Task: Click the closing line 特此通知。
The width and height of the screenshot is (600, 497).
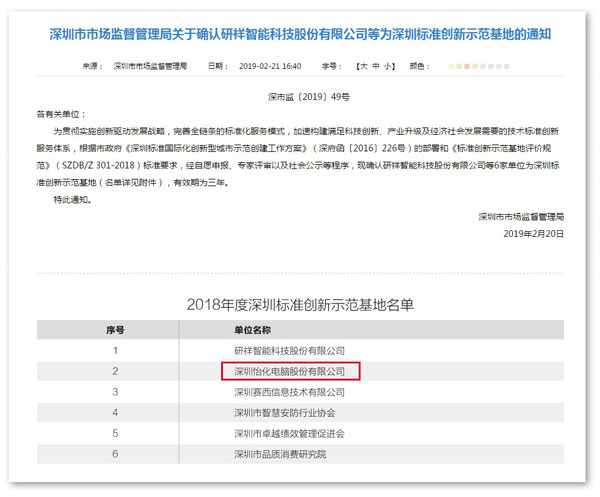Action: coord(73,199)
